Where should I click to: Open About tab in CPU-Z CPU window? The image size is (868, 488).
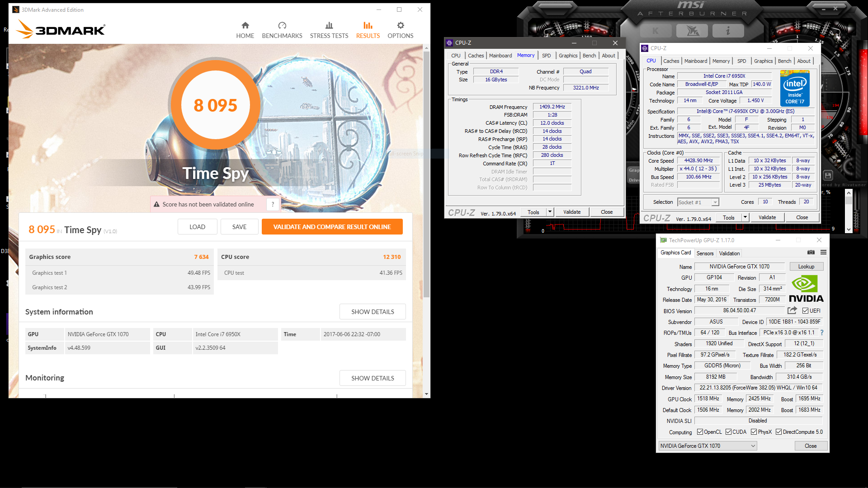[803, 61]
